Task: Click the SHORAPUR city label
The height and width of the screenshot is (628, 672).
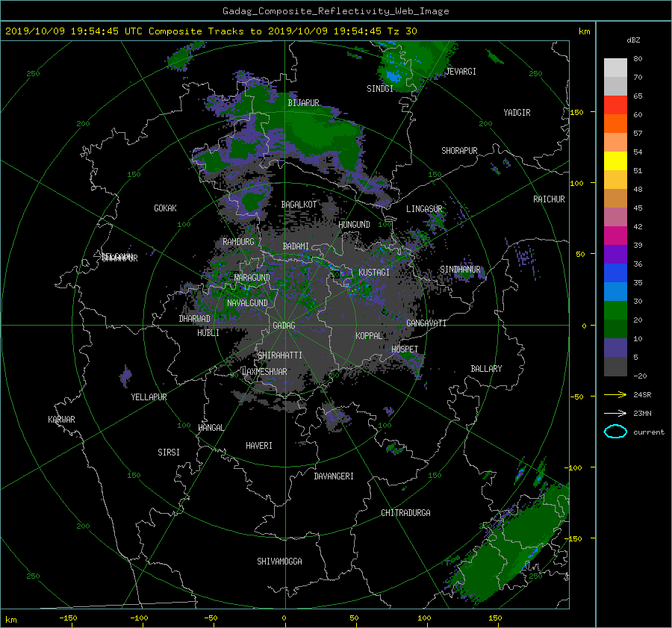Action: 459,150
